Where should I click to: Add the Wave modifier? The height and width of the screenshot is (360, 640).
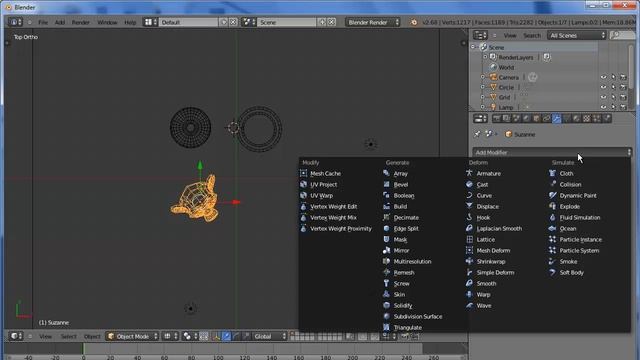pos(484,305)
